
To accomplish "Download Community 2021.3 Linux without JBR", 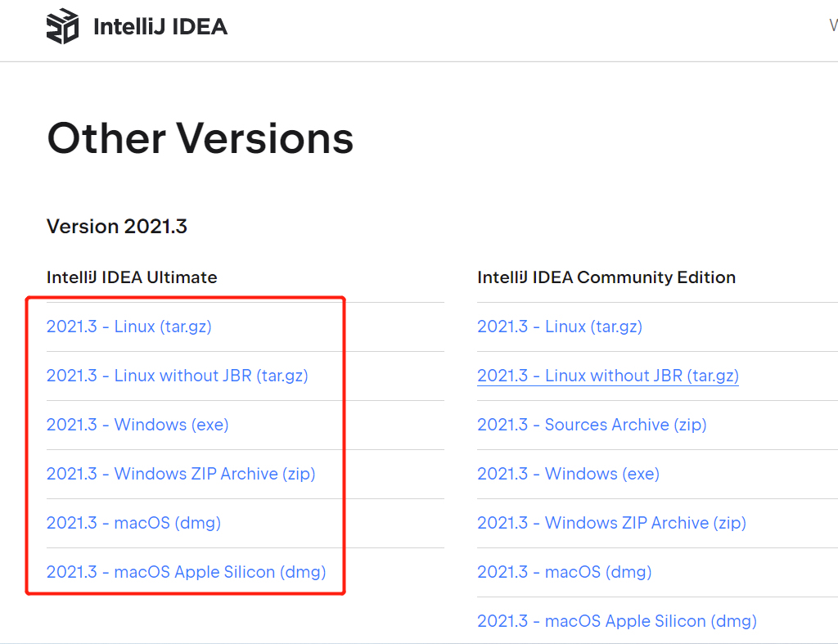I will click(x=608, y=376).
